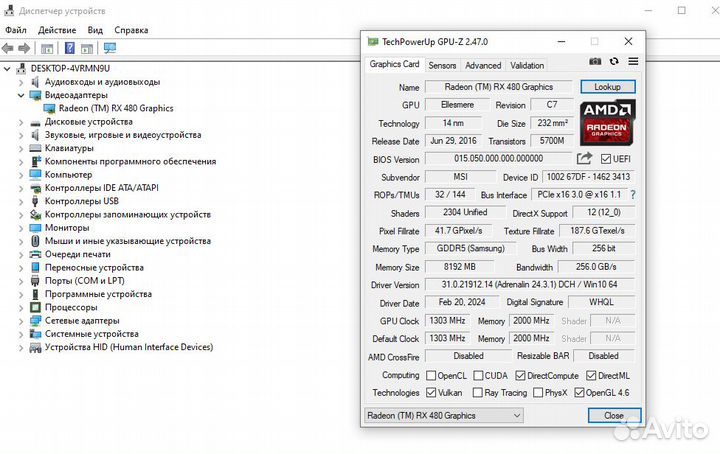Expand Контроллеры IDE ATA/ATAPI
This screenshot has width=720, height=454.
pos(21,188)
